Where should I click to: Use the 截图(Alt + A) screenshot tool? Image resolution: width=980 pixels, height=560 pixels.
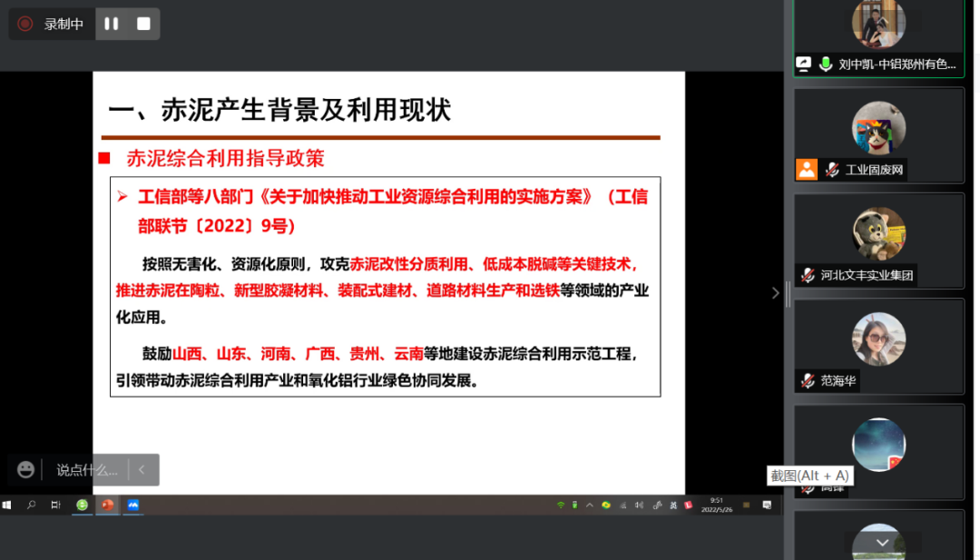(x=810, y=476)
